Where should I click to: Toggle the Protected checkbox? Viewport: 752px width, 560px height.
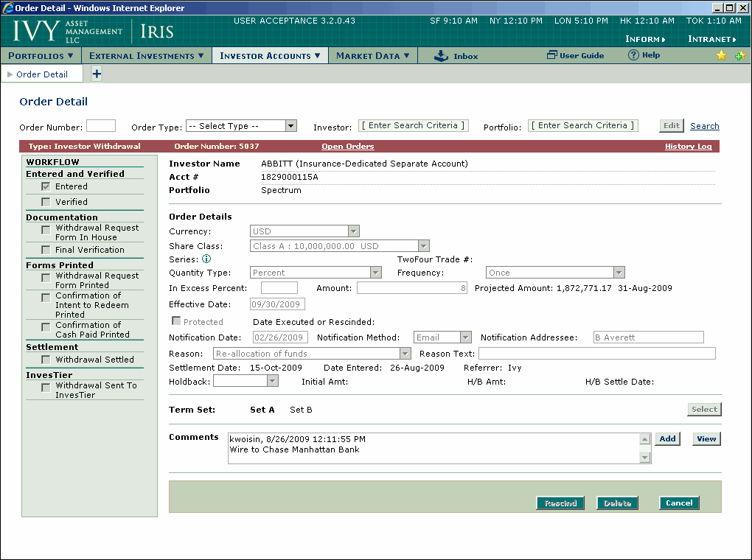tap(176, 321)
